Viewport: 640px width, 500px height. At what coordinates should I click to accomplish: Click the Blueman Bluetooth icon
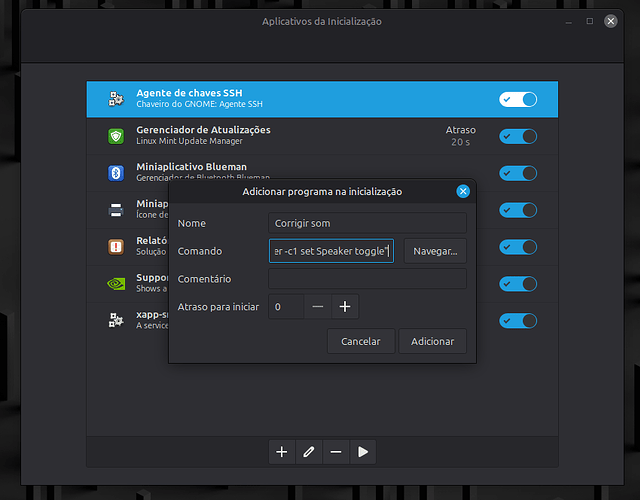pos(116,173)
